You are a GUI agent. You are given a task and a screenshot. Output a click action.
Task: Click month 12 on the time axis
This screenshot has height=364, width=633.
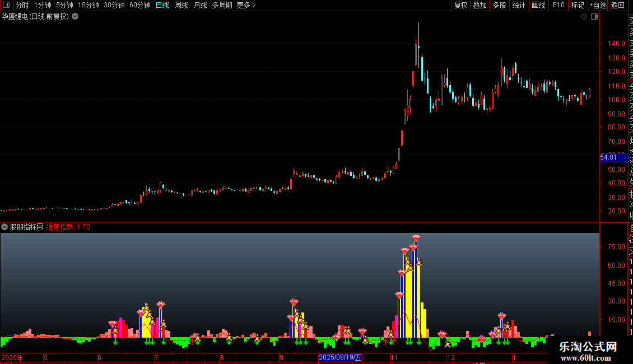pyautogui.click(x=451, y=357)
